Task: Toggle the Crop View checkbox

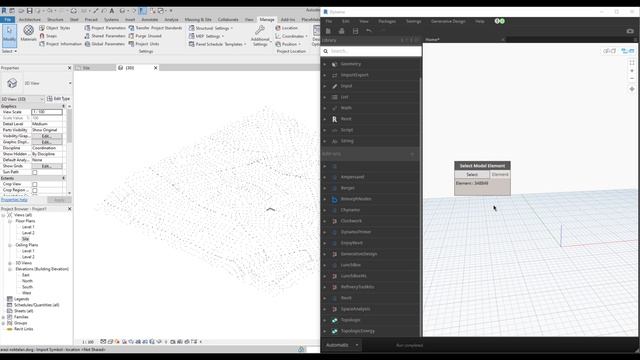Action: (35, 184)
